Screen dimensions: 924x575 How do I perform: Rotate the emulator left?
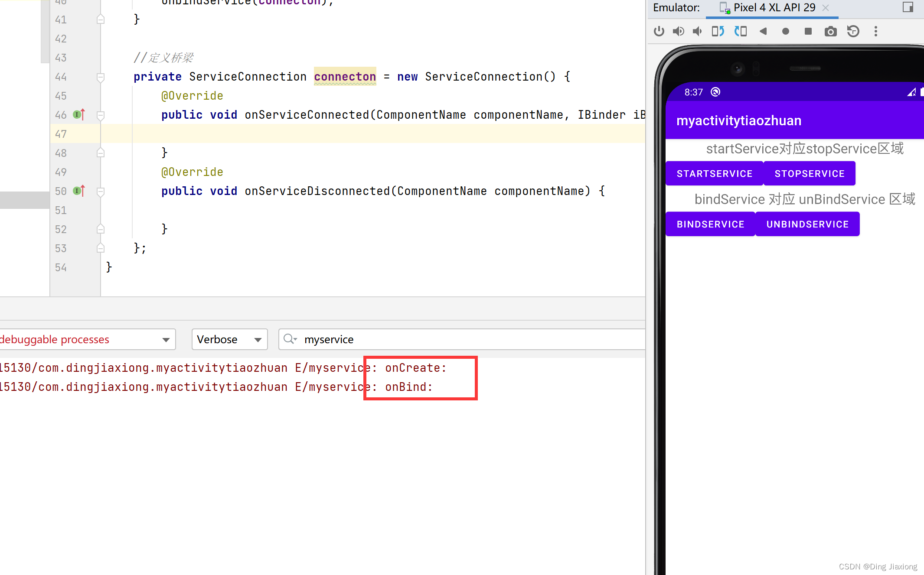click(718, 31)
